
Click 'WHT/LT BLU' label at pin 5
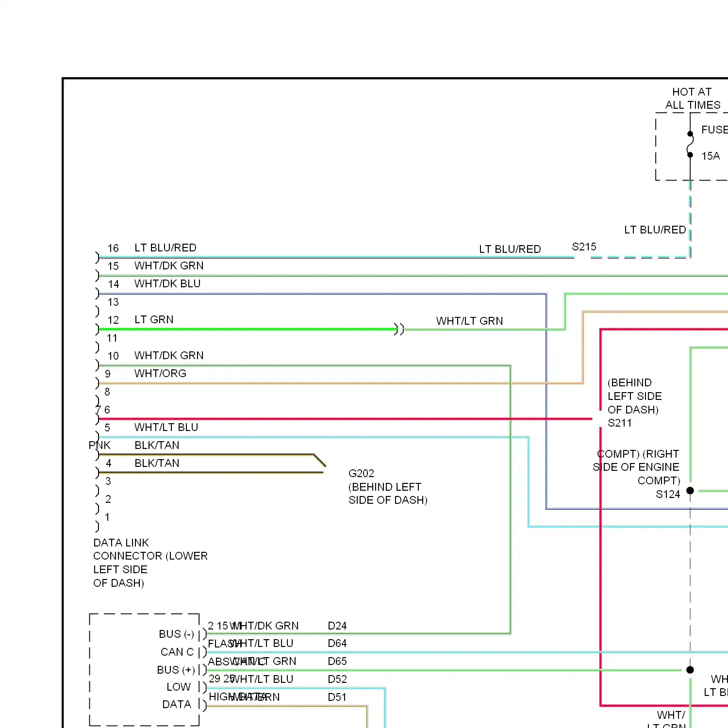(x=166, y=427)
